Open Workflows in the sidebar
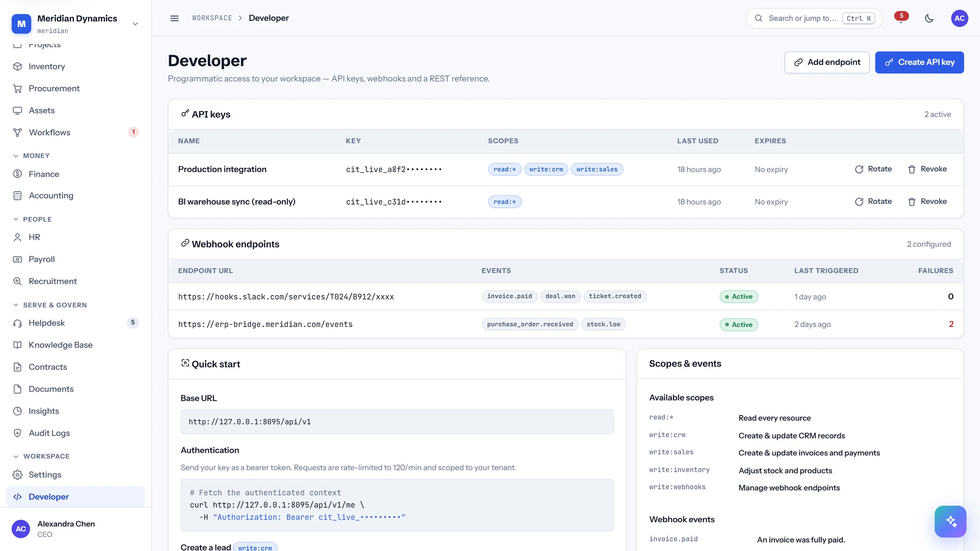980x551 pixels. coord(76,132)
